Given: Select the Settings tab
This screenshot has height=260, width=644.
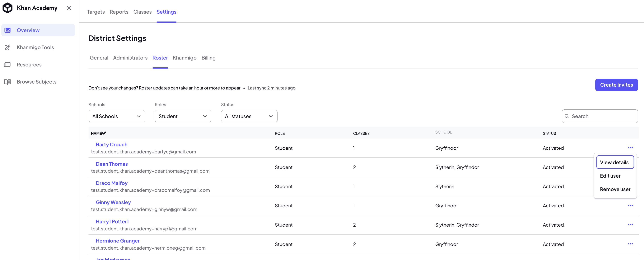Looking at the screenshot, I should (x=166, y=12).
